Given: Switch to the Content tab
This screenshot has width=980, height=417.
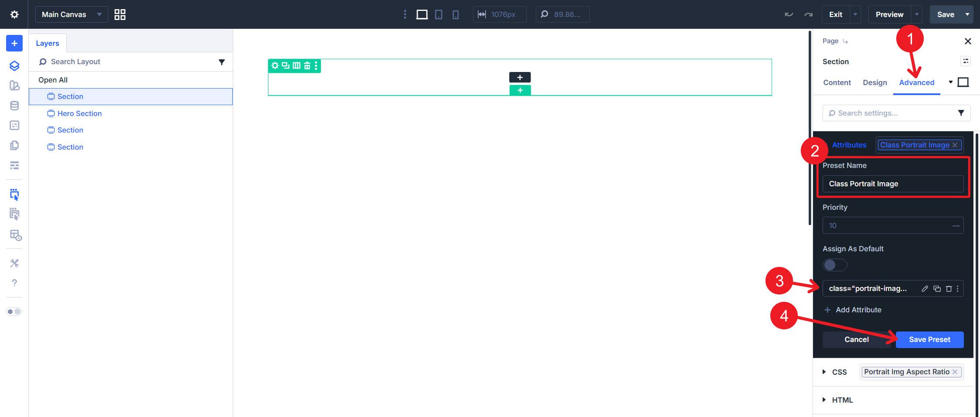Looking at the screenshot, I should 837,82.
